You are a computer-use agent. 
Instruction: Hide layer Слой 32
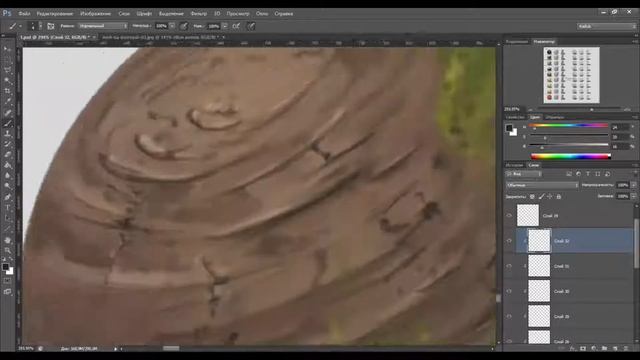(509, 241)
